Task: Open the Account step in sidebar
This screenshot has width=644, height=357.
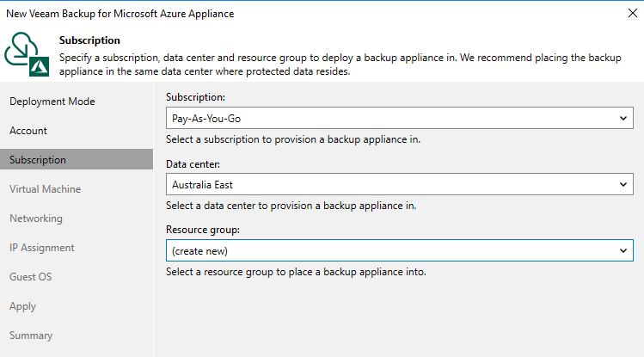Action: 28,131
